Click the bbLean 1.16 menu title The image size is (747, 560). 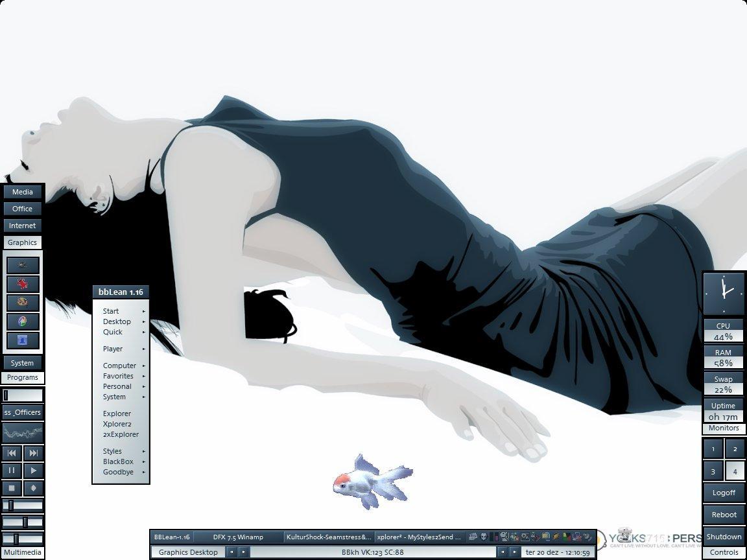[x=121, y=292]
